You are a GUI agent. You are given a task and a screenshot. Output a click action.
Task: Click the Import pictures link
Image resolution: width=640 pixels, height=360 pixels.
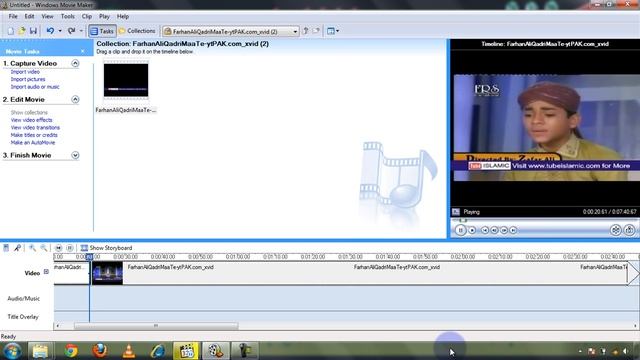click(x=28, y=79)
